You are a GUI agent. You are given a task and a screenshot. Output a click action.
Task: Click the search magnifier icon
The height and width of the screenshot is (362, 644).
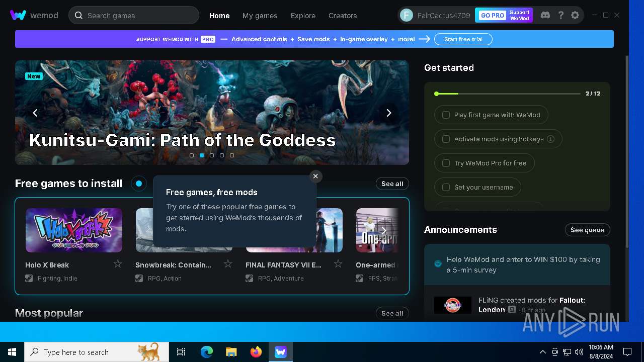pyautogui.click(x=78, y=15)
